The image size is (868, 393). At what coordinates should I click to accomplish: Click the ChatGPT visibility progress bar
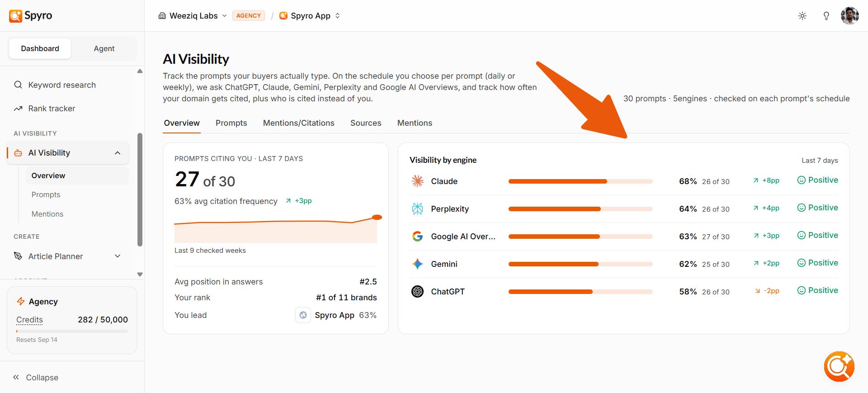pos(580,292)
